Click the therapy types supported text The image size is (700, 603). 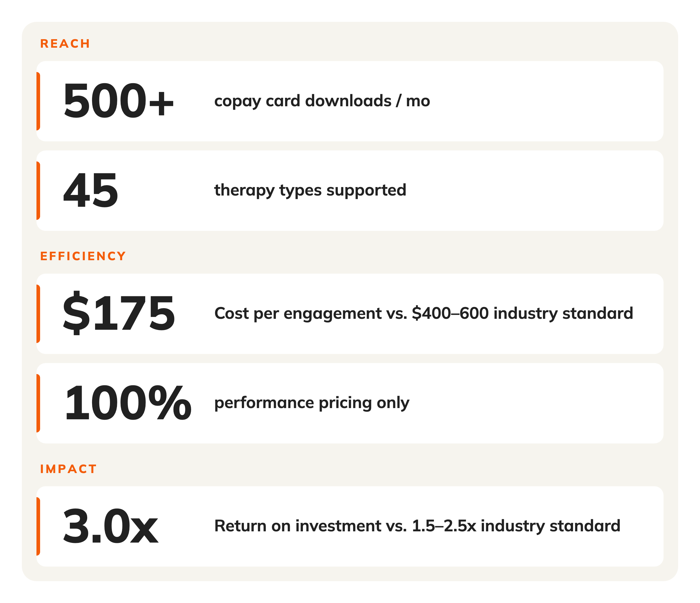coord(310,190)
